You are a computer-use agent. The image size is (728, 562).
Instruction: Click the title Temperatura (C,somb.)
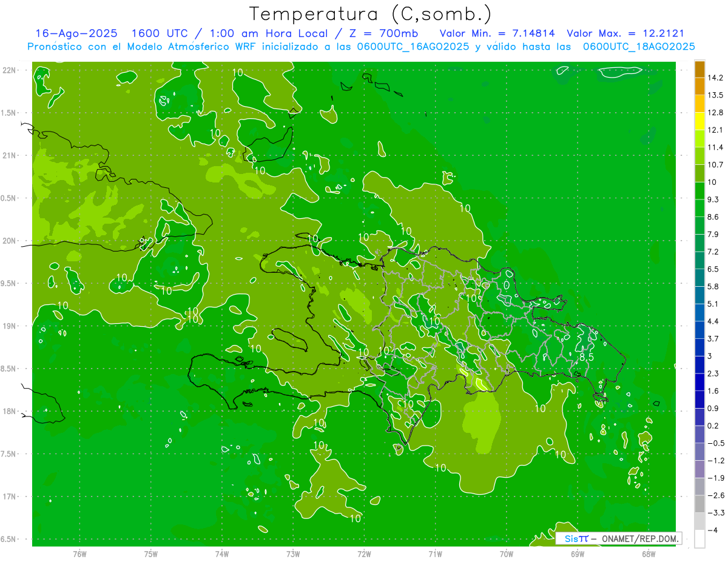pyautogui.click(x=370, y=15)
